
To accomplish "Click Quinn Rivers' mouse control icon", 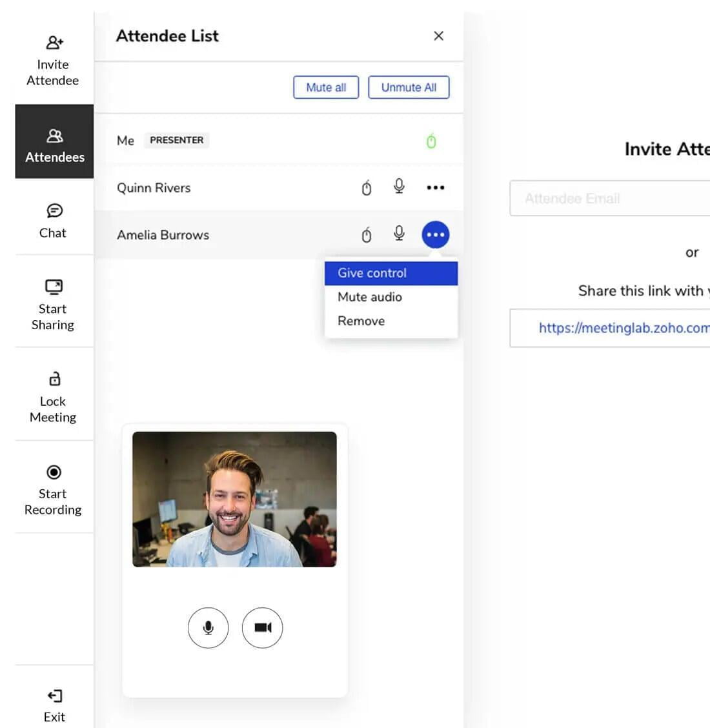I will pyautogui.click(x=367, y=188).
